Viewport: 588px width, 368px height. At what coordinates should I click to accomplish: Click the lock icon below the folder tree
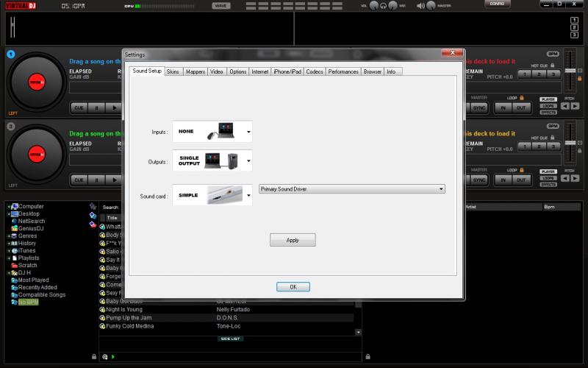(93, 357)
